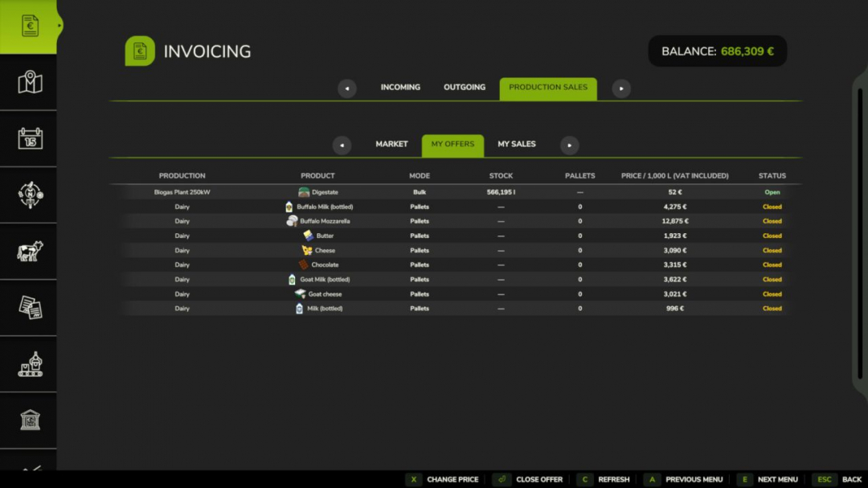Click the Milk (bottled) icon

click(x=299, y=309)
